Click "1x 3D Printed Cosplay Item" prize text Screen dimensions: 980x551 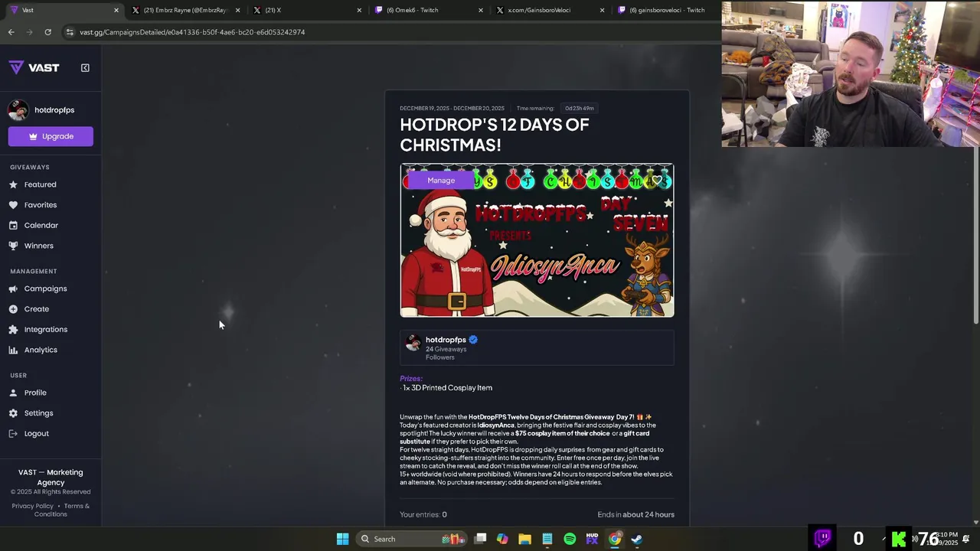point(448,388)
